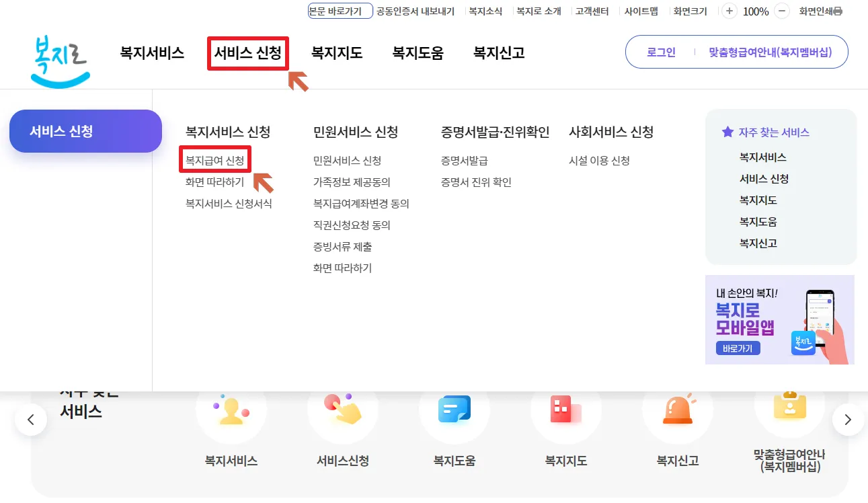Select 사이트맵 from the top bar

[640, 11]
